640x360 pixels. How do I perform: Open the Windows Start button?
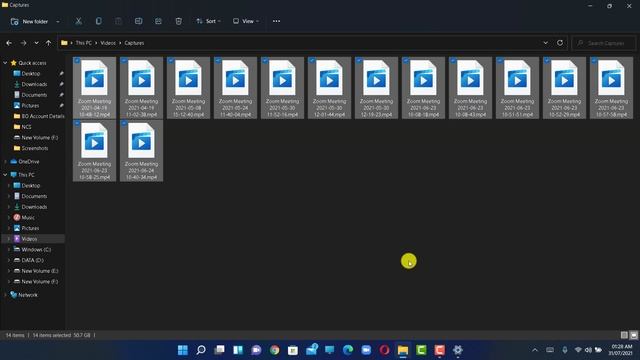[x=183, y=350]
